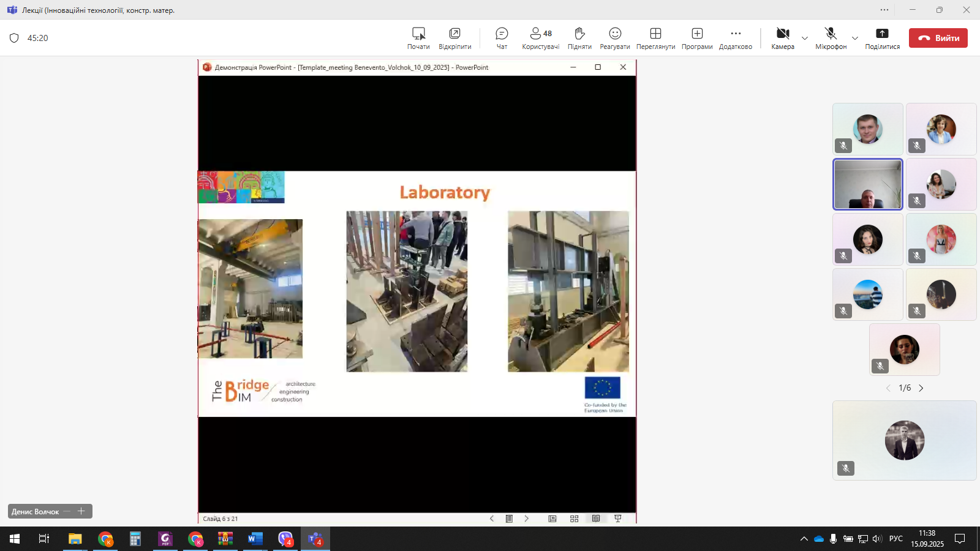Open the Reactions menu
Viewport: 980px width, 551px height.
(615, 38)
